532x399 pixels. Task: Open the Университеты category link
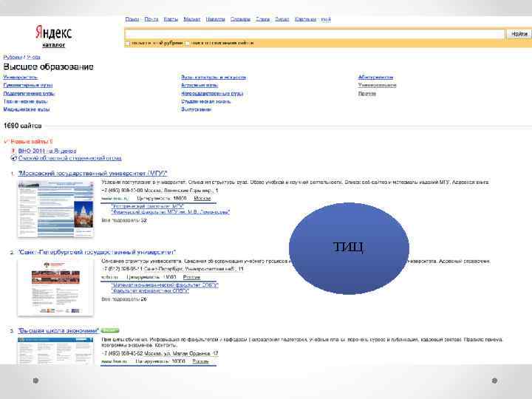point(21,77)
